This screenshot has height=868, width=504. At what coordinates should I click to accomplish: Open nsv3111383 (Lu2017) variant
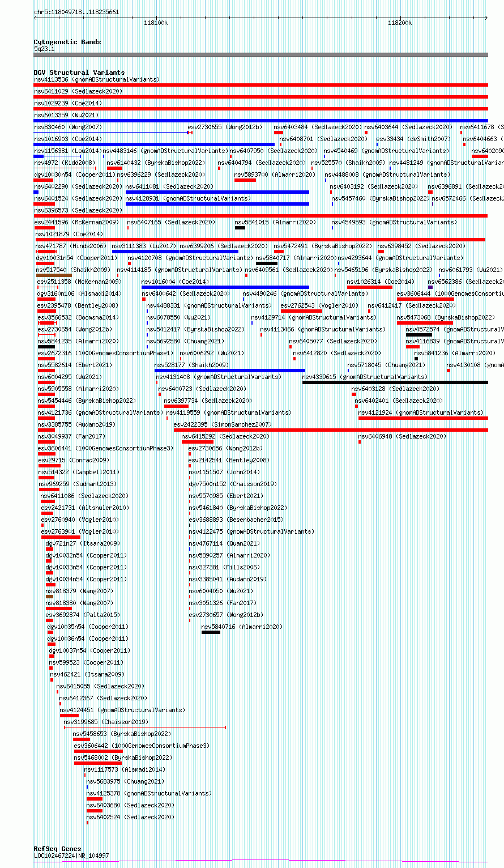[x=144, y=246]
